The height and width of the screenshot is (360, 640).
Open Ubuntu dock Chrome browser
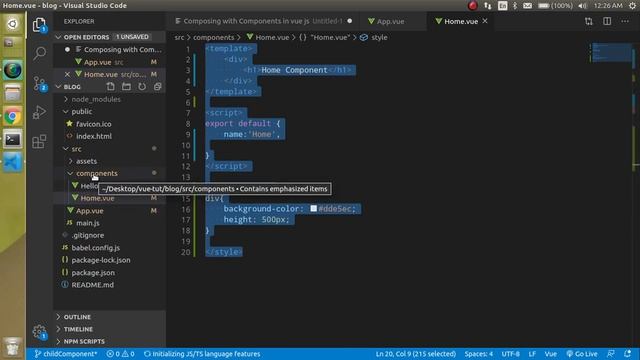coord(12,117)
